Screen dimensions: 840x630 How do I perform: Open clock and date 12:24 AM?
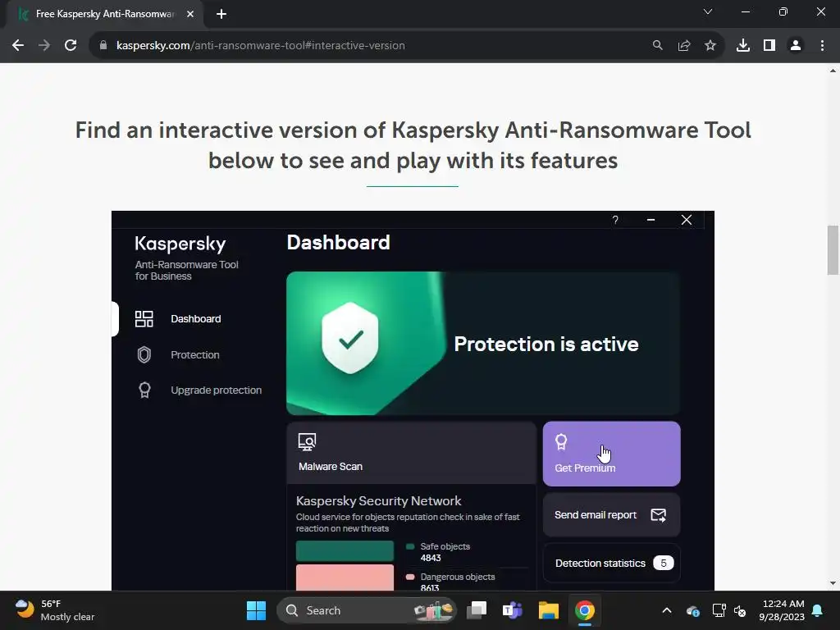point(782,610)
